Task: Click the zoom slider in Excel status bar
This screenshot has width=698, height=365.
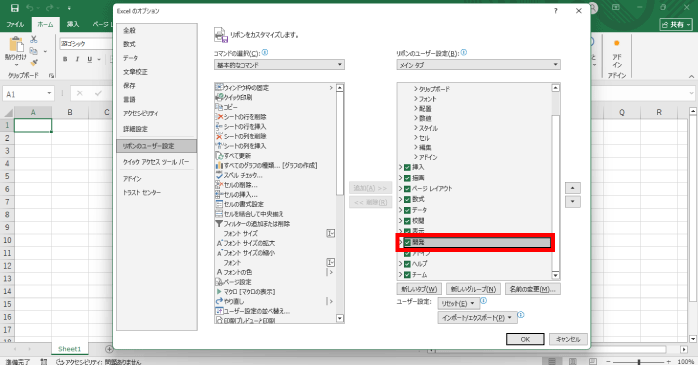Action: 639,362
